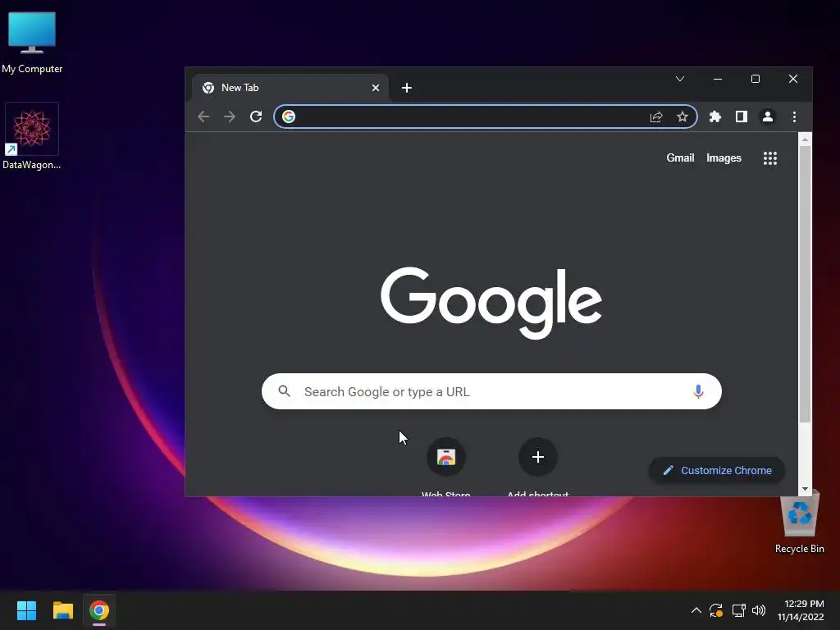Image resolution: width=840 pixels, height=630 pixels.
Task: Select the Recycle Bin desktop icon
Action: (799, 523)
